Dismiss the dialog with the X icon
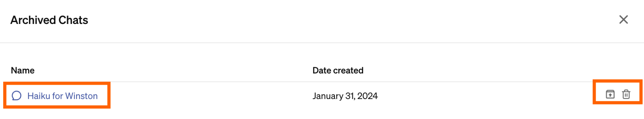Image resolution: width=644 pixels, height=119 pixels. pyautogui.click(x=624, y=20)
